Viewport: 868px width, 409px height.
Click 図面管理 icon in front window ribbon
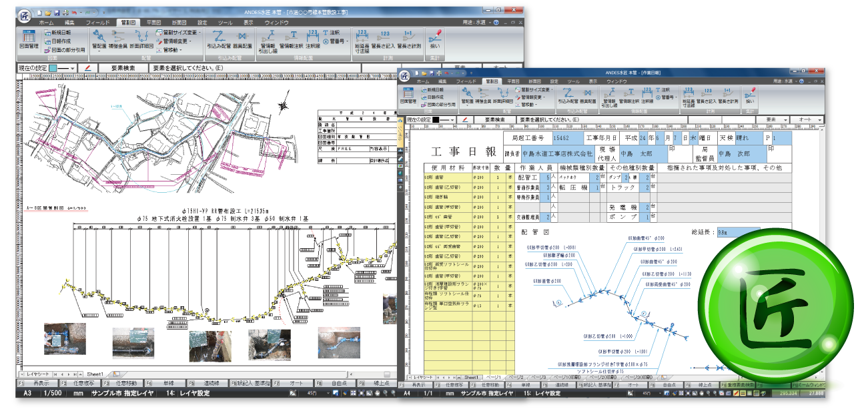click(408, 96)
